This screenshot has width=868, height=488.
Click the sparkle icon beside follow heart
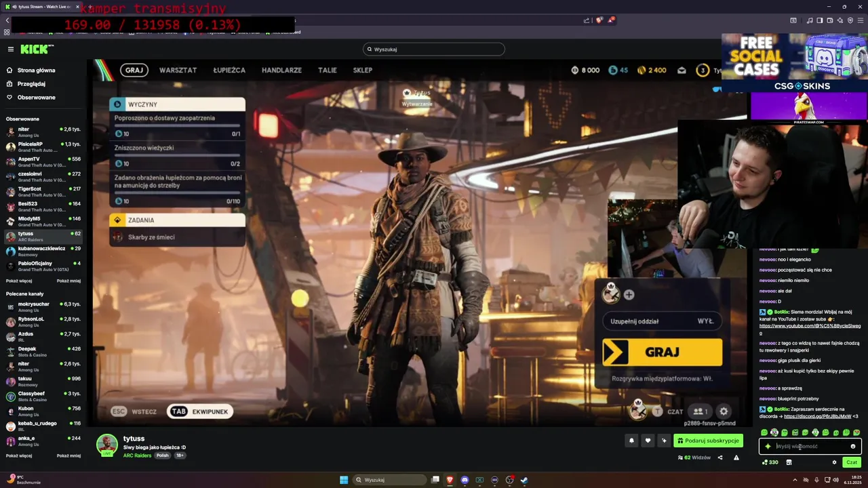click(664, 441)
